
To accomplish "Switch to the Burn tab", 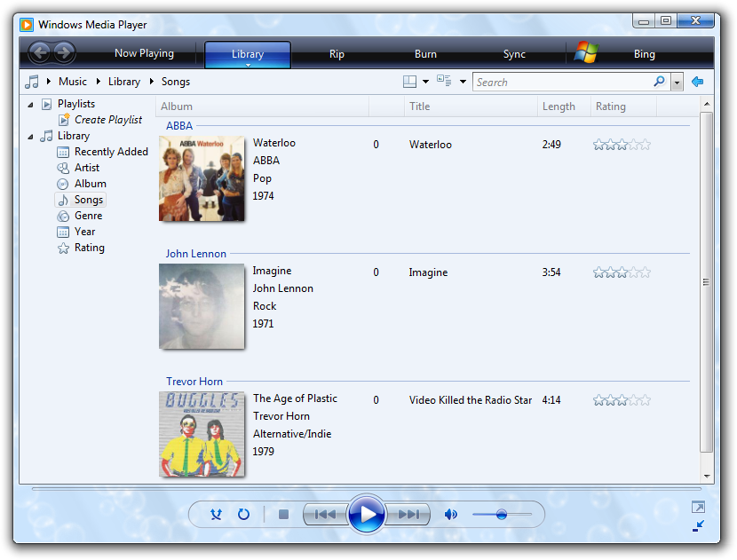I will click(425, 54).
